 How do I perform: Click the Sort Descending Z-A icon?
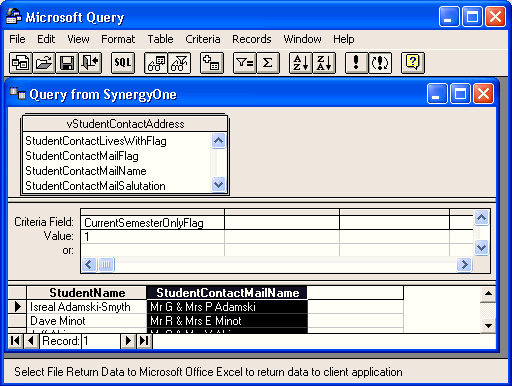point(324,63)
